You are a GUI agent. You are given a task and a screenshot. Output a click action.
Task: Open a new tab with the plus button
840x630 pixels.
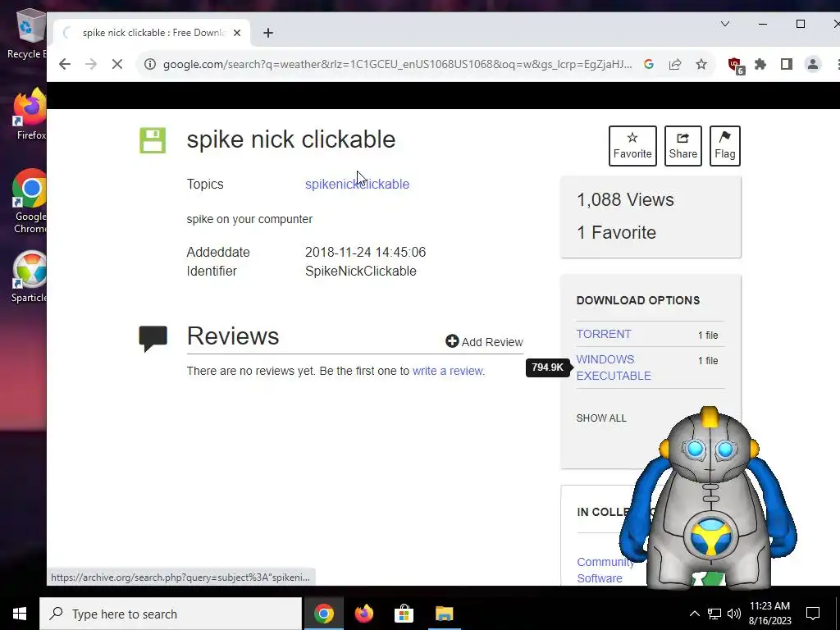click(x=268, y=33)
